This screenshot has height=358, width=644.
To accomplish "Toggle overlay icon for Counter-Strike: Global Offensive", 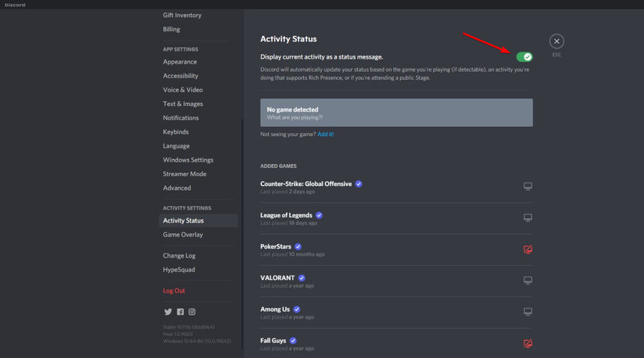I will pyautogui.click(x=528, y=187).
